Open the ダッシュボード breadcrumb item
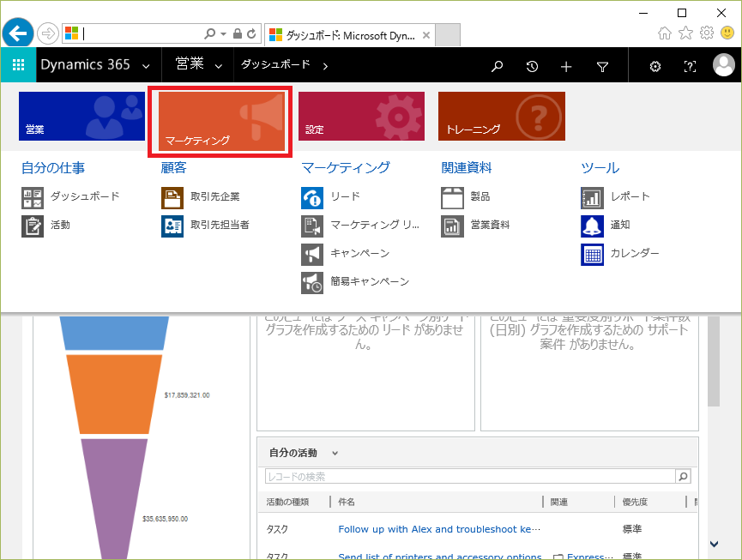This screenshot has width=742, height=560. pyautogui.click(x=275, y=64)
